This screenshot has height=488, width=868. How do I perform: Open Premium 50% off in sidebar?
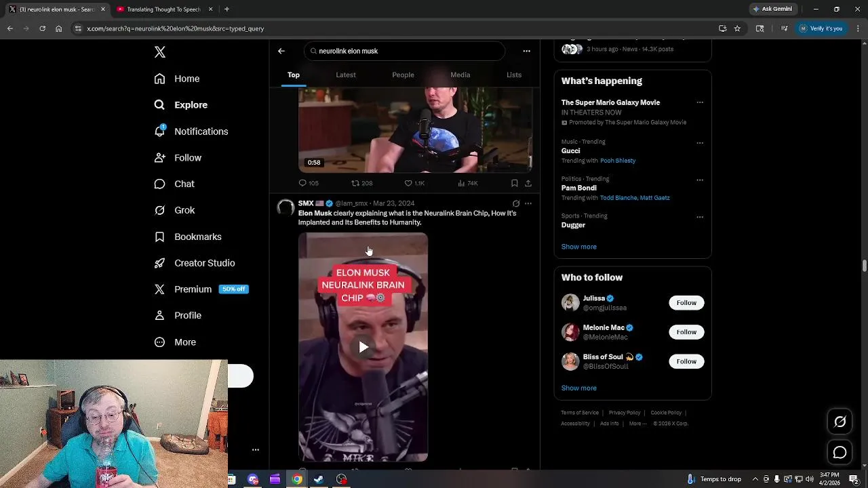201,289
